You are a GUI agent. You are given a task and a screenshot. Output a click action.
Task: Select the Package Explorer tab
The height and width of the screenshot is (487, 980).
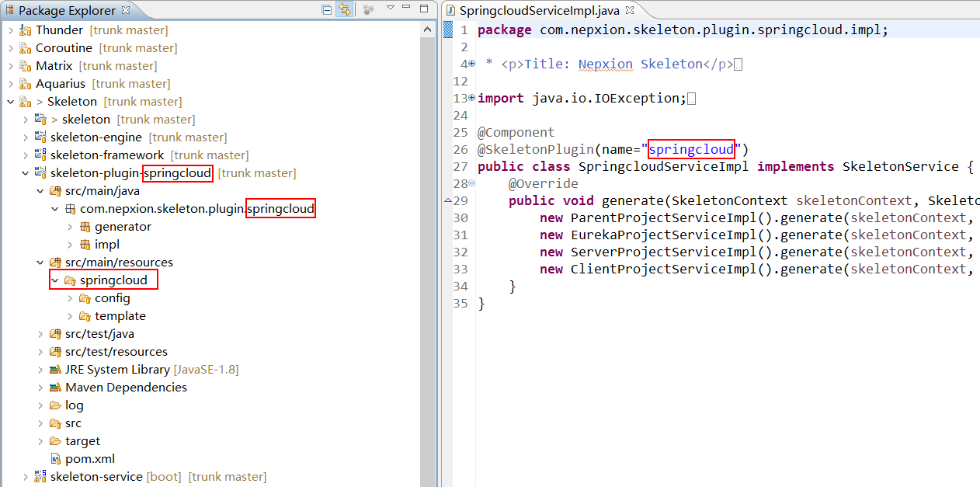pyautogui.click(x=68, y=10)
